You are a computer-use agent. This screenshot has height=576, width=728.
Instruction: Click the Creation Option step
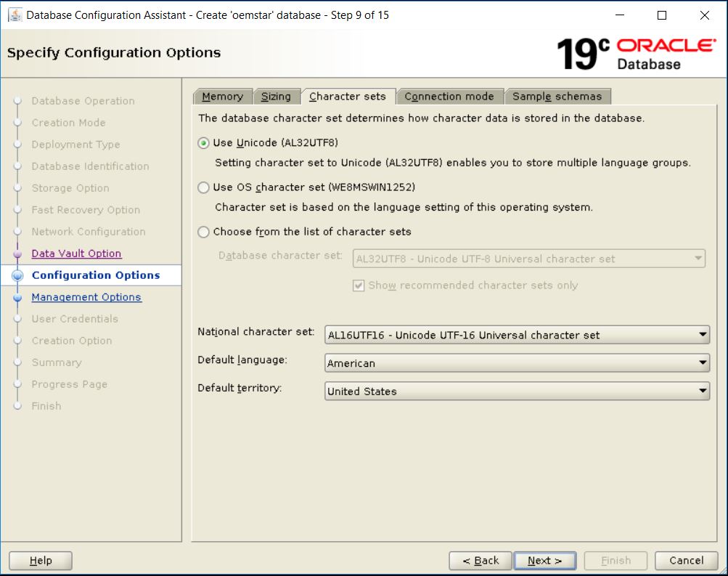pos(72,341)
